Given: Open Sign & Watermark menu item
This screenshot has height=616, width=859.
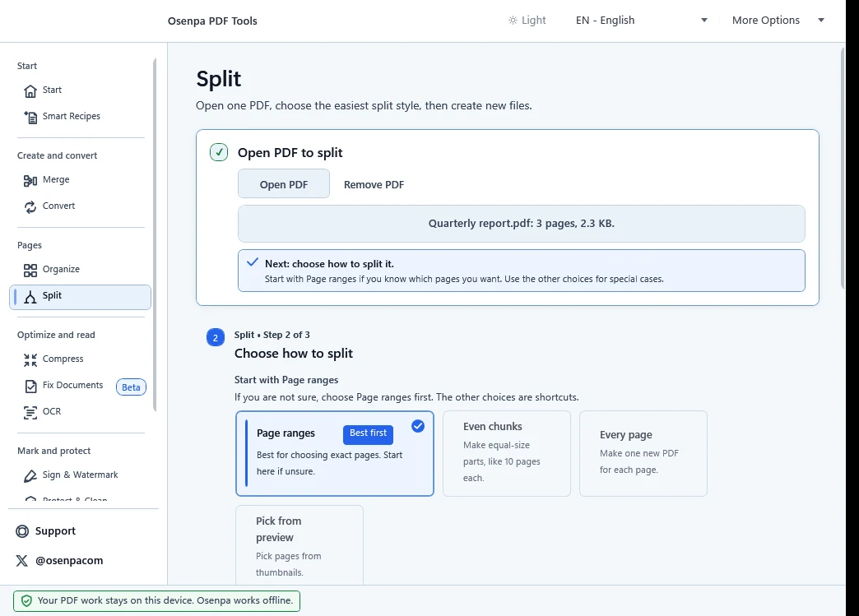Looking at the screenshot, I should (80, 475).
